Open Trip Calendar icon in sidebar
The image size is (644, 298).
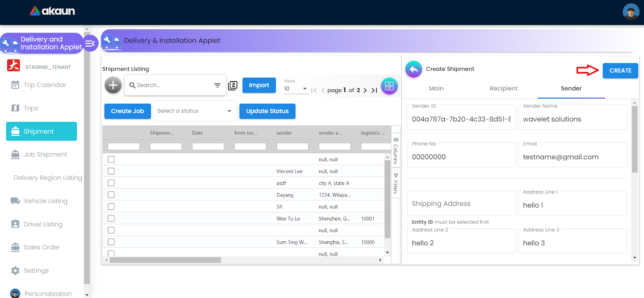coord(15,85)
